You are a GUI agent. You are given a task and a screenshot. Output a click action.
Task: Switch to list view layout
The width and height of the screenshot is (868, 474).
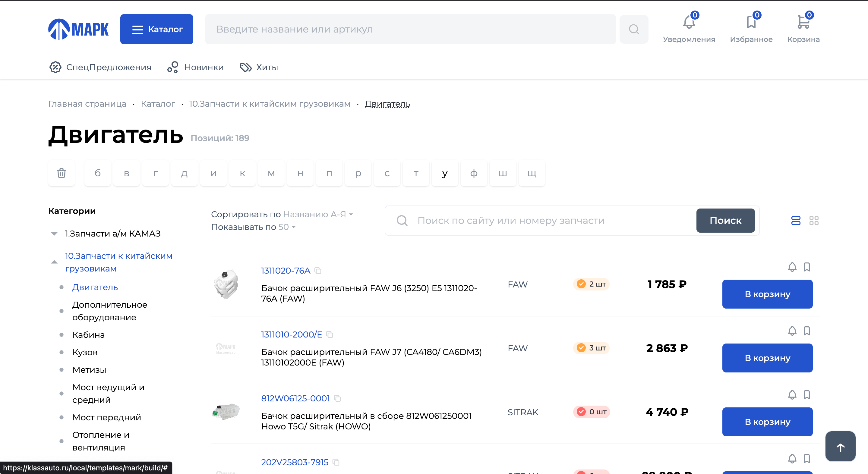click(x=796, y=221)
